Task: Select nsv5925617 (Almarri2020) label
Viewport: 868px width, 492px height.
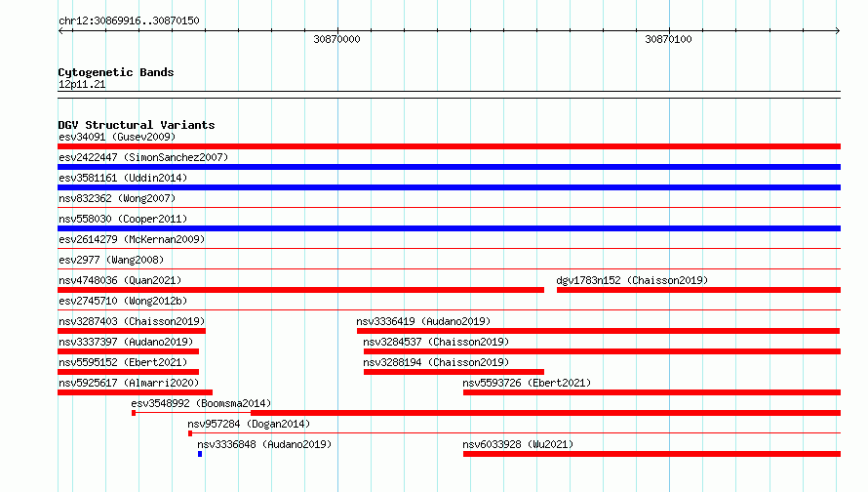Action: [x=129, y=383]
